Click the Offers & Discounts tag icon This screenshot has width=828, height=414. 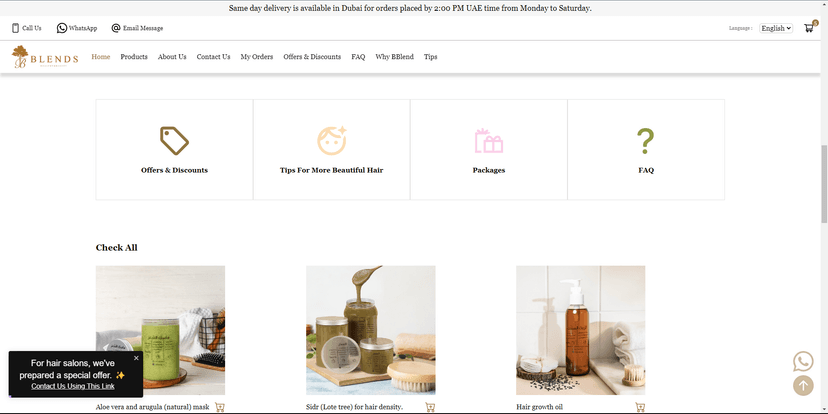pyautogui.click(x=174, y=141)
